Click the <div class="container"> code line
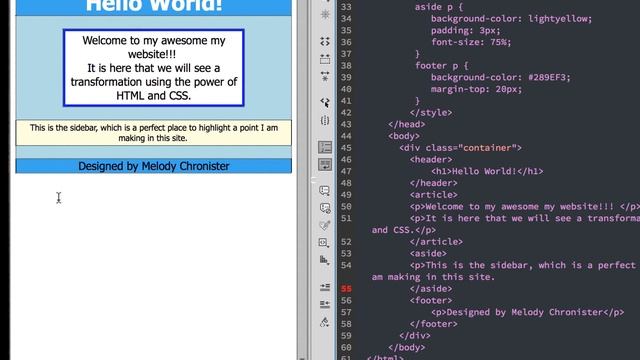Screen dimensions: 640x360 (460, 148)
